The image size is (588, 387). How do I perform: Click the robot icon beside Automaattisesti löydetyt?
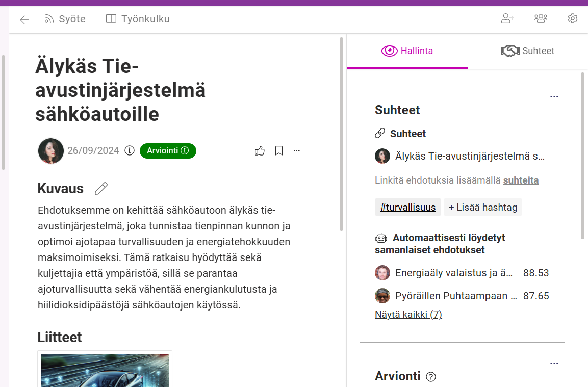[x=381, y=238]
